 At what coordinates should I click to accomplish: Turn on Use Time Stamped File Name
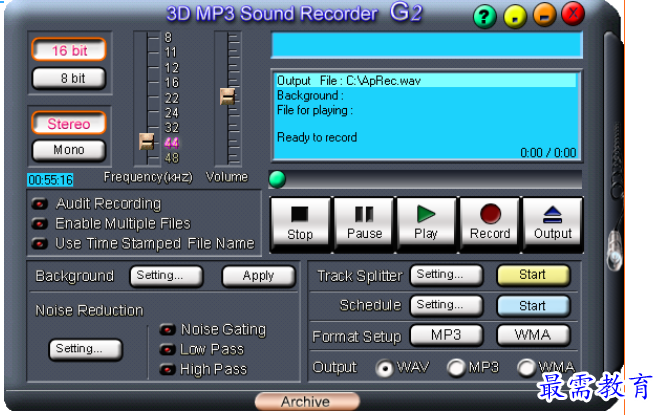click(40, 243)
